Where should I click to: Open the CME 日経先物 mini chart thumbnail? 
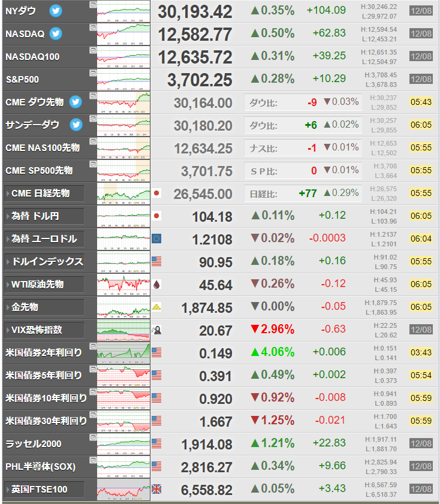point(123,194)
